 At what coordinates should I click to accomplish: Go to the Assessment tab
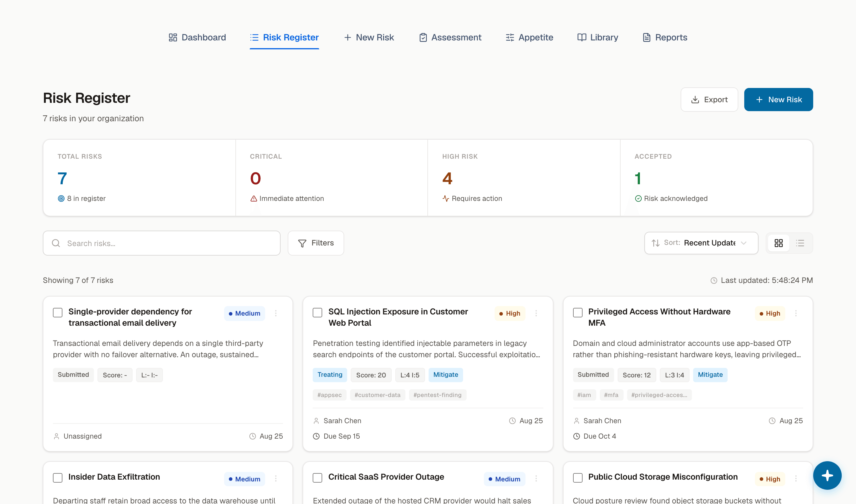[450, 37]
